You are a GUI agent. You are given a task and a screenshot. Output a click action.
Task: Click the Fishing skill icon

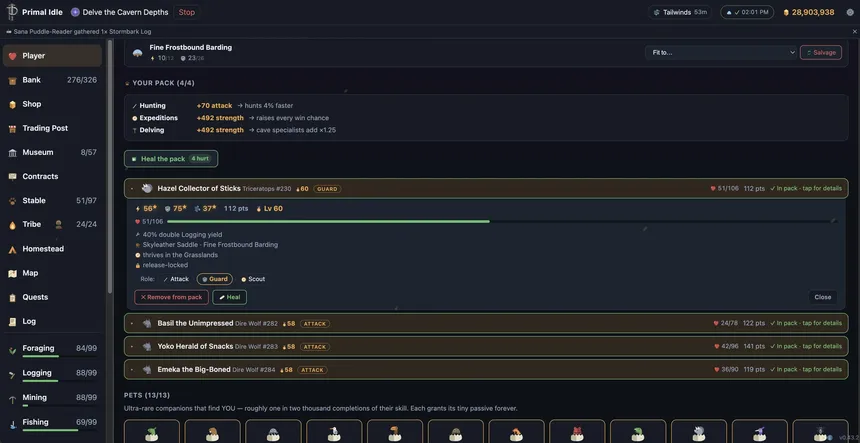[x=12, y=424]
